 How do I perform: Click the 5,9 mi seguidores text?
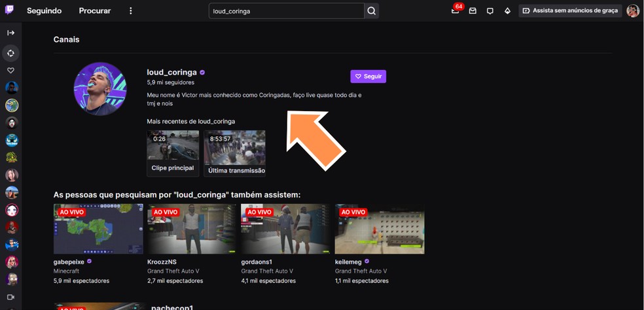[x=171, y=82]
